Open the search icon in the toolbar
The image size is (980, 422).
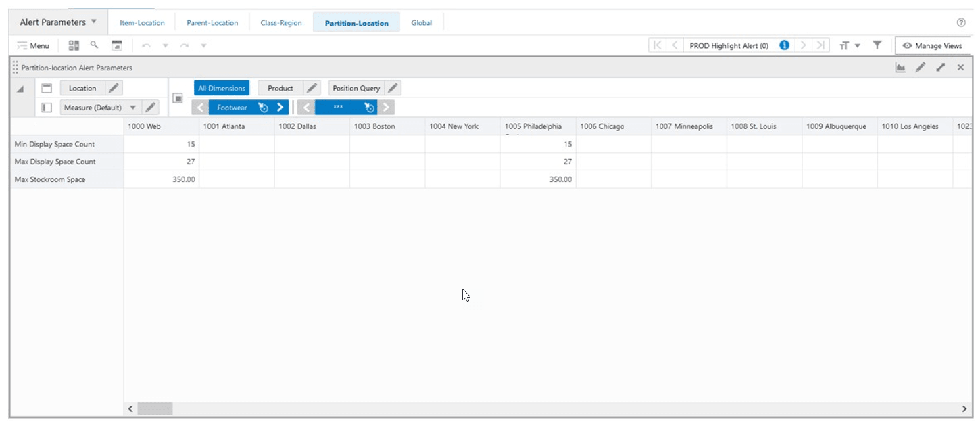[93, 45]
